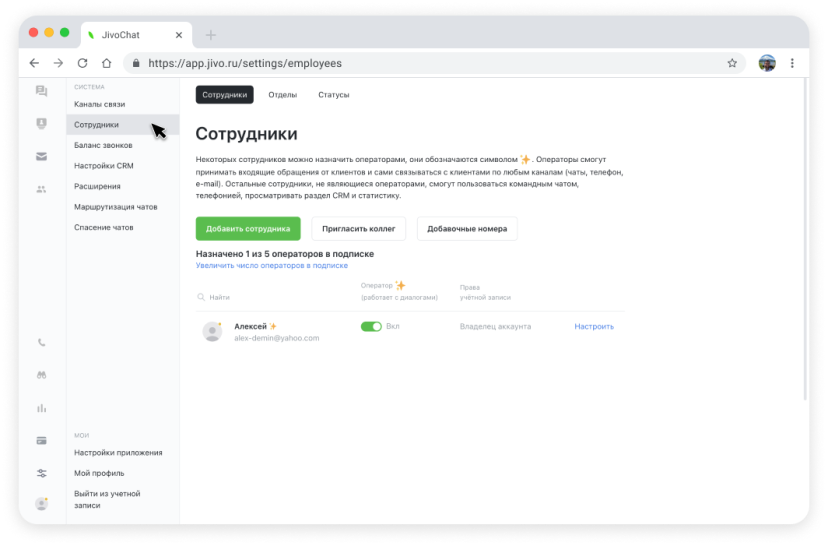828x546 pixels.
Task: Switch to the Отделы tab
Action: tap(283, 95)
